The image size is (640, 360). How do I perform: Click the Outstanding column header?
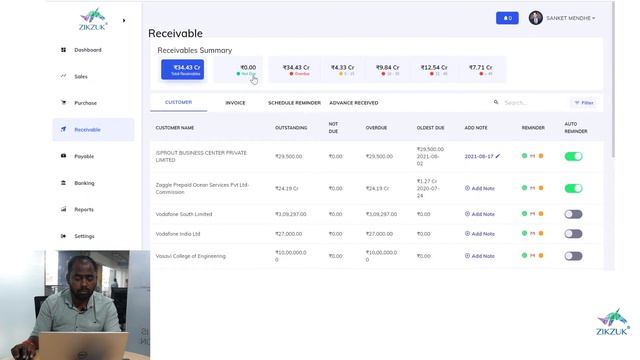291,128
